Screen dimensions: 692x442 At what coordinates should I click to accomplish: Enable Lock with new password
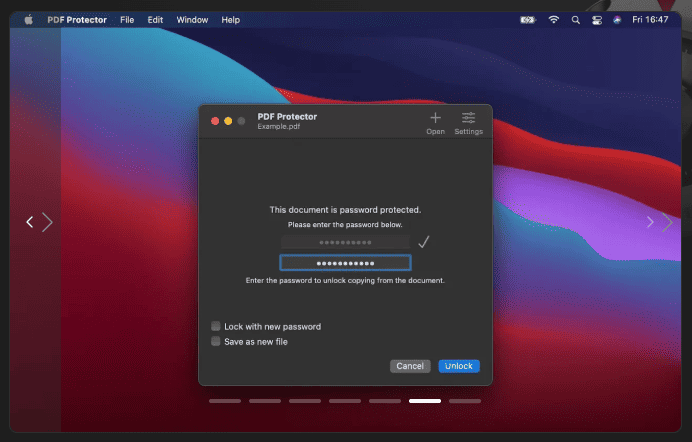215,326
